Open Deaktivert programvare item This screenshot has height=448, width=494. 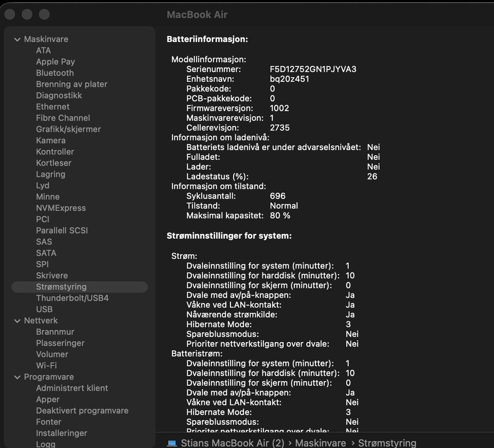click(x=82, y=411)
